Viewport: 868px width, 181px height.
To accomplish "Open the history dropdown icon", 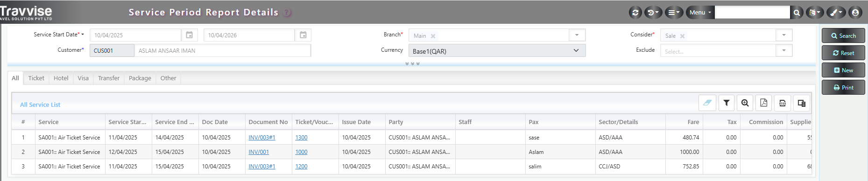I will pos(653,13).
